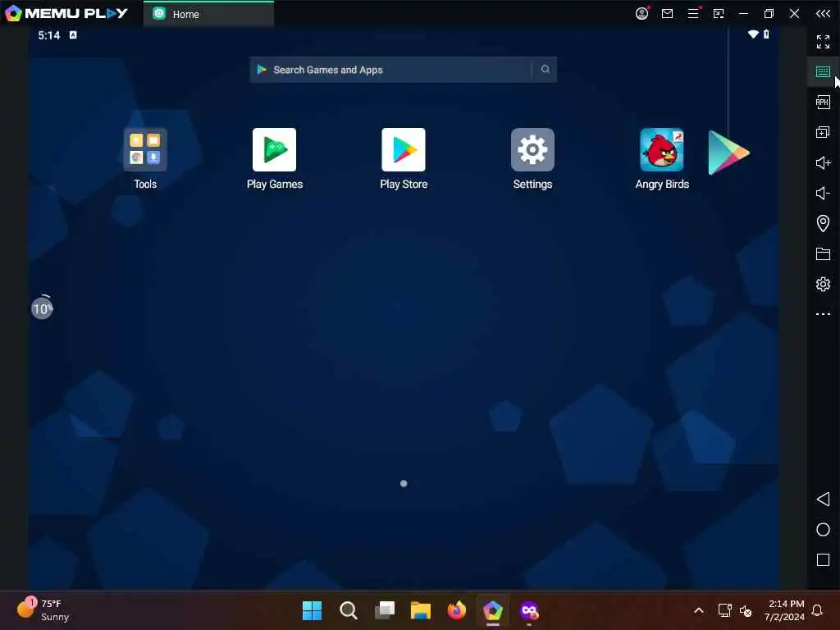Expand more sidebar tools with three dots

click(x=823, y=314)
